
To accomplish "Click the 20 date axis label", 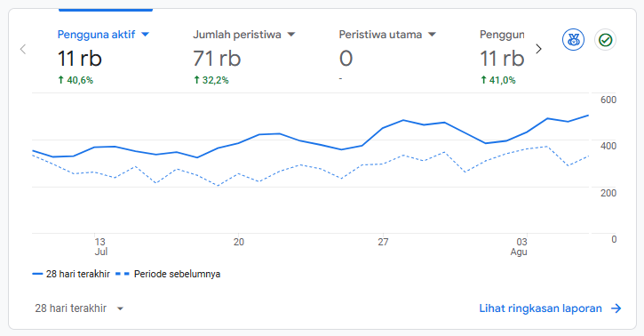I will (239, 242).
